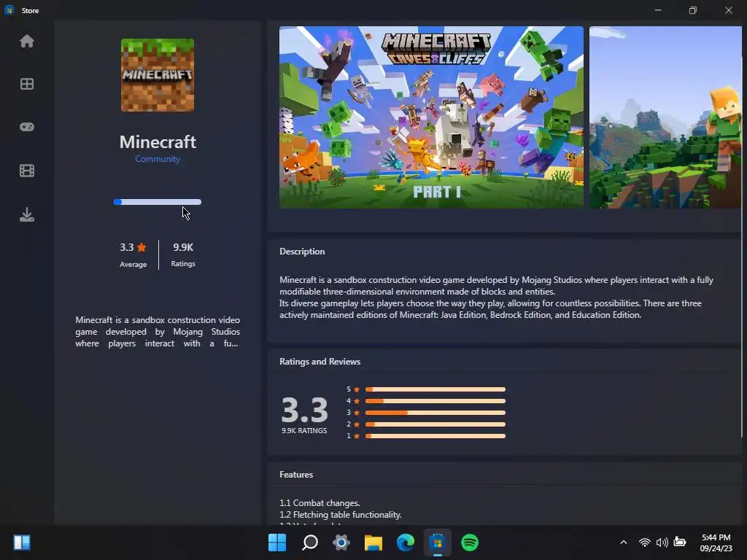Click the Minecraft app logo image
747x560 pixels.
[158, 75]
